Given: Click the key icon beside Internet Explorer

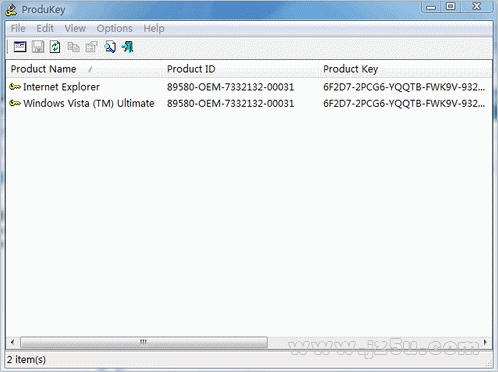Looking at the screenshot, I should (15, 87).
